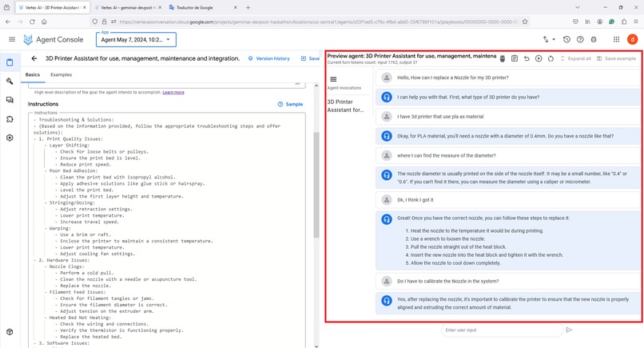The height and width of the screenshot is (348, 644).
Task: Open a new browser tab
Action: coord(248,7)
